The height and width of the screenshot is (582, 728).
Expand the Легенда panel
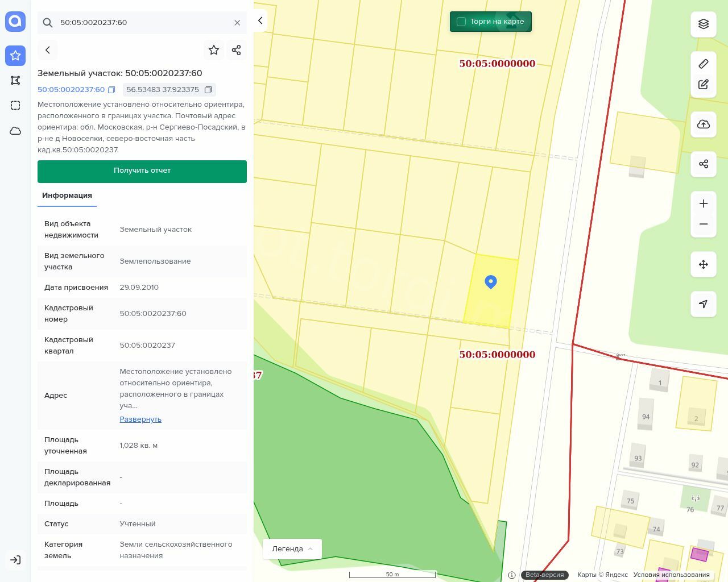(x=292, y=548)
